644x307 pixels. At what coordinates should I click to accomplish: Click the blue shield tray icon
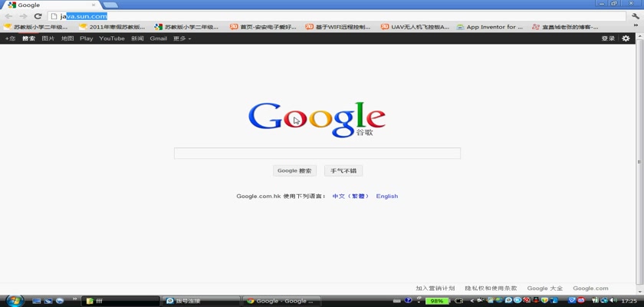coord(572,300)
